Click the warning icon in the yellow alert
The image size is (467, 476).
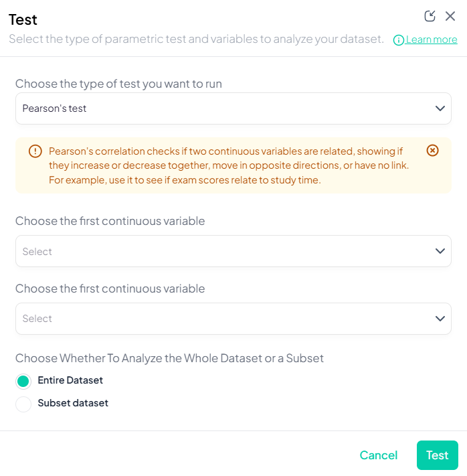coord(35,151)
